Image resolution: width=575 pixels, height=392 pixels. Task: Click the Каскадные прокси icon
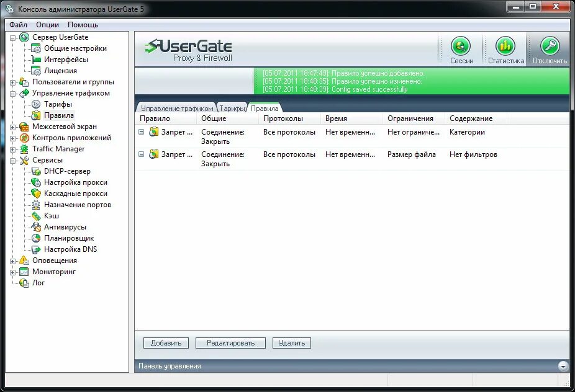coord(36,194)
